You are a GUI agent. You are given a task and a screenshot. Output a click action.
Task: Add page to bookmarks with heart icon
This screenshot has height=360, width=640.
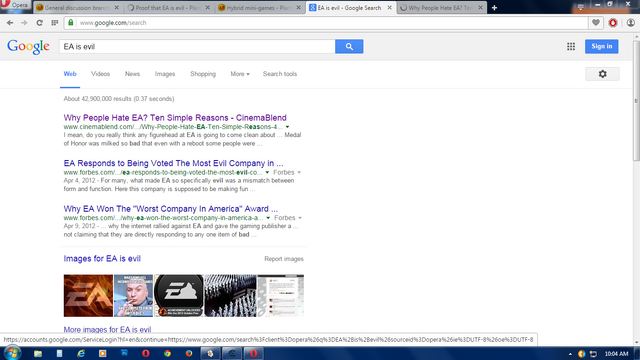pos(596,23)
